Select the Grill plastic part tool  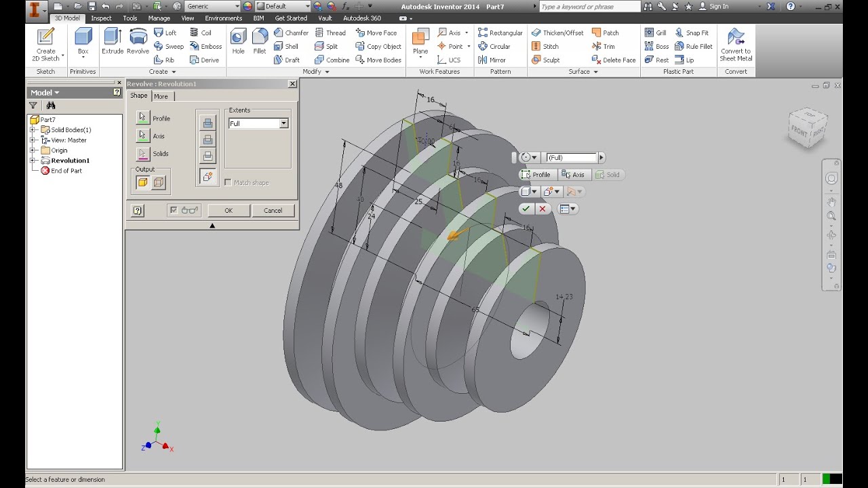[x=655, y=33]
